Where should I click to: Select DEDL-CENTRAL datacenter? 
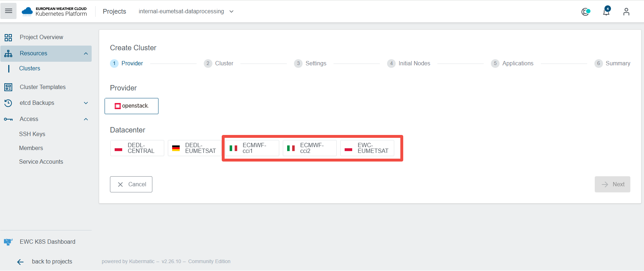point(137,148)
